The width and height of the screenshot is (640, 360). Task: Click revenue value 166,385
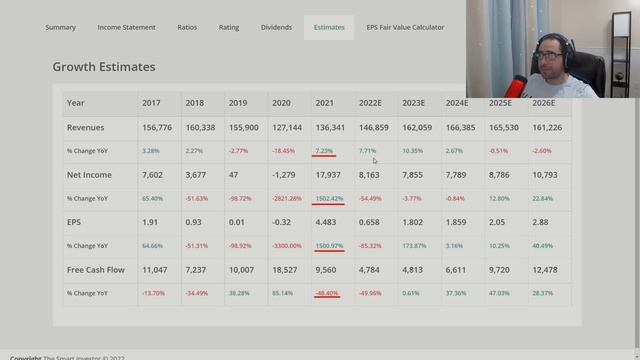460,127
